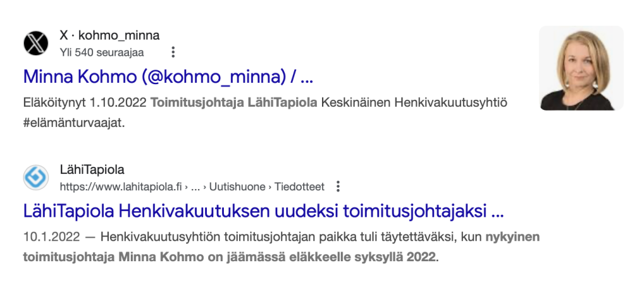Click the Keskinäinen Henkivakuutusyhtiö snippet text
This screenshot has height=287, width=644.
pos(414,102)
